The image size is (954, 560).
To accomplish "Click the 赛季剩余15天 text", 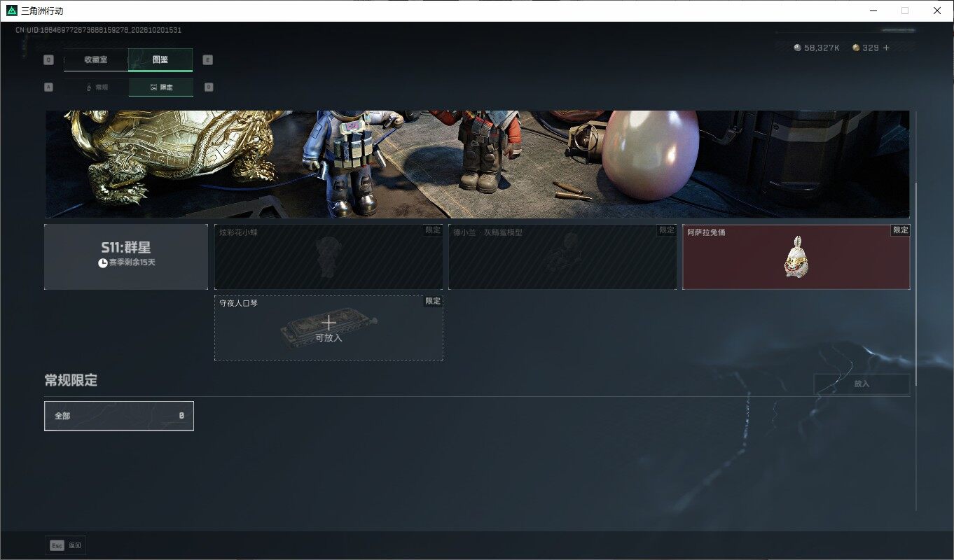I will pos(132,262).
